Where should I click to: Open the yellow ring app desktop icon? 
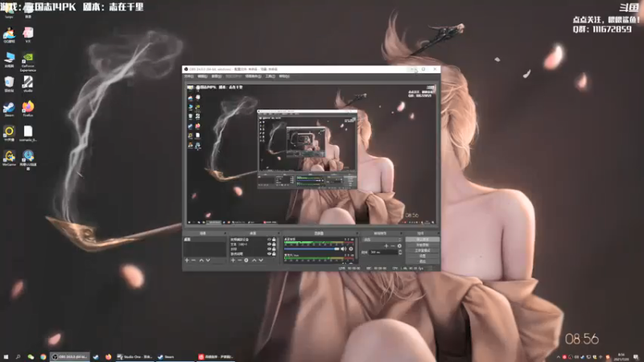click(x=9, y=134)
